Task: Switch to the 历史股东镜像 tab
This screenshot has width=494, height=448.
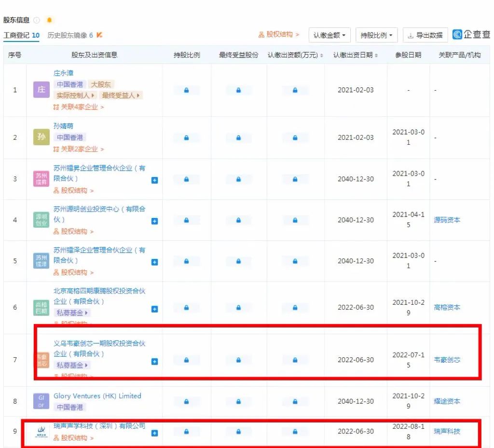Action: pyautogui.click(x=70, y=35)
